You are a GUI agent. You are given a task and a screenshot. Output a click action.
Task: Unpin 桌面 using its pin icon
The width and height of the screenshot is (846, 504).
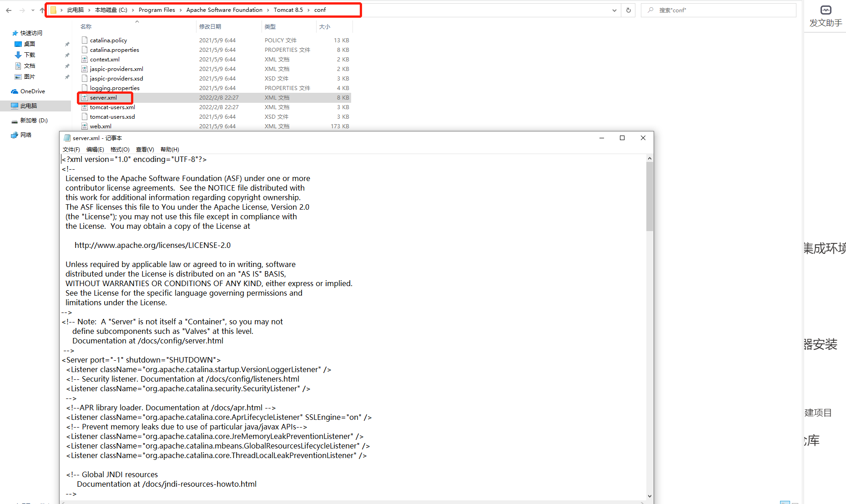coord(67,44)
